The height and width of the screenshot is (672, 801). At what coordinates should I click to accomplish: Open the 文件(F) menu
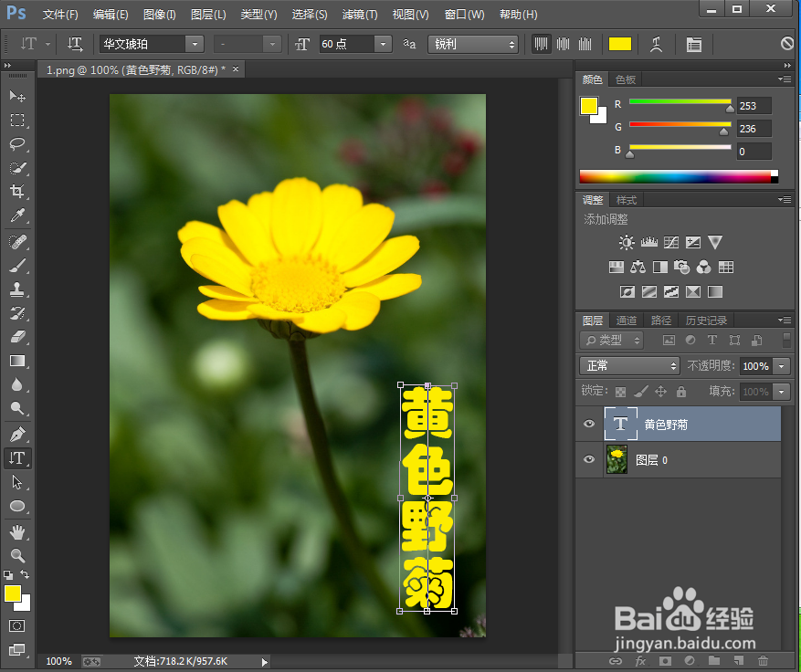click(x=60, y=15)
